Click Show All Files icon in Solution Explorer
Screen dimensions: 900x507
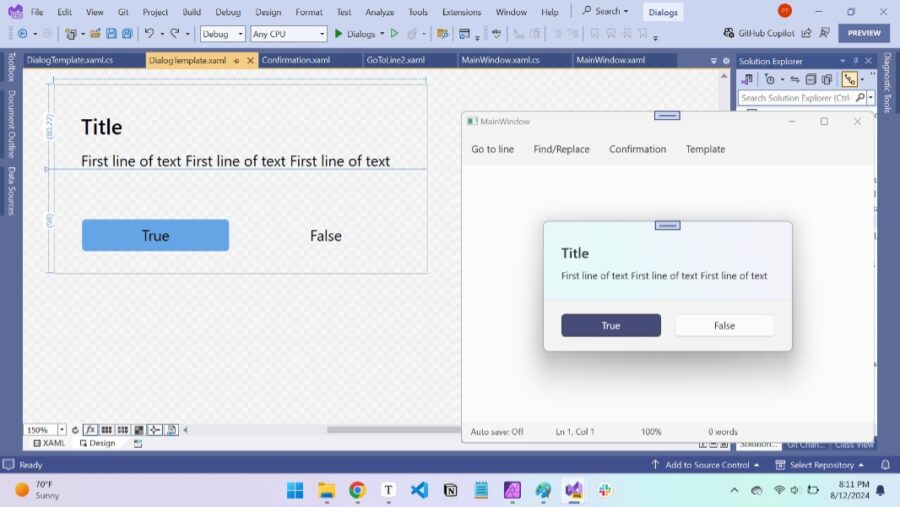pos(827,80)
